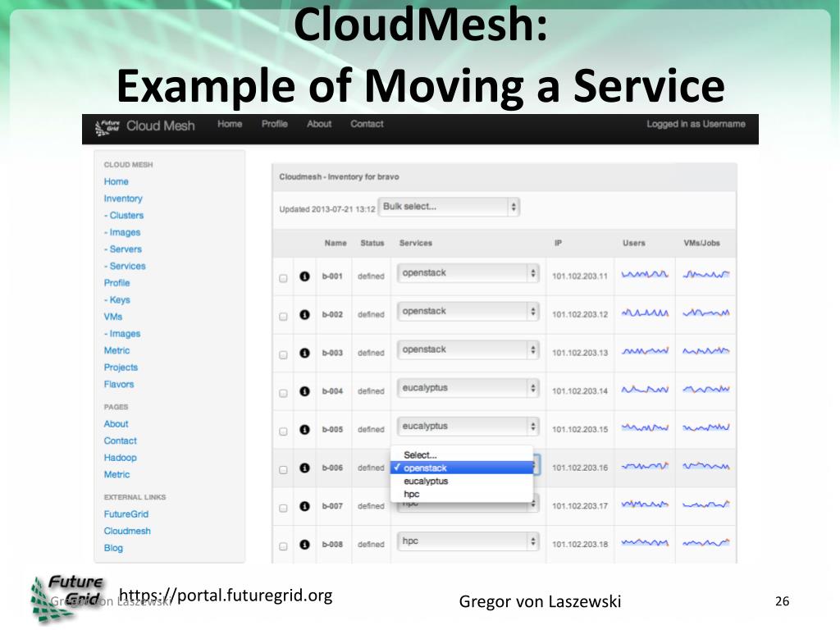Screen dimensions: 840x630
Task: Open Blog external link
Action: [113, 548]
